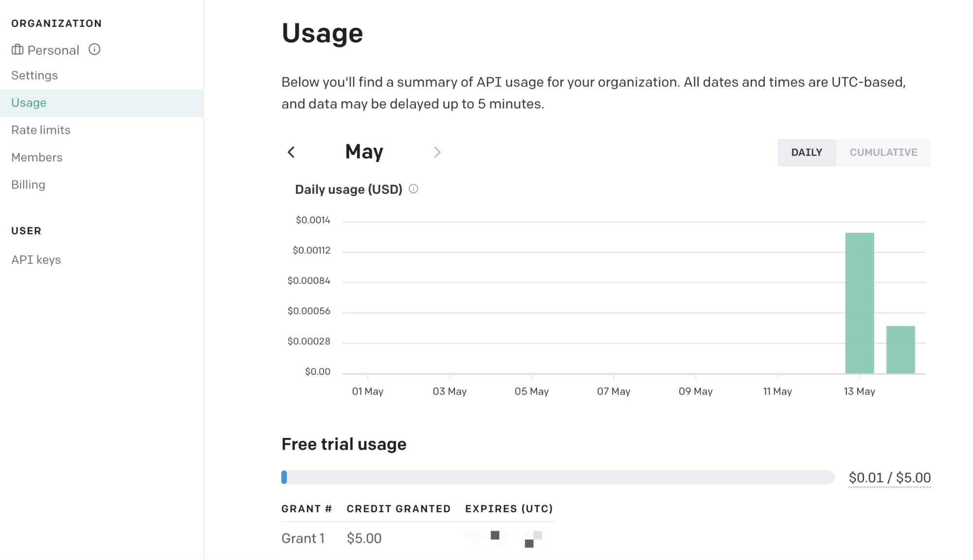Click the 05 May axis label
Image resolution: width=973 pixels, height=560 pixels.
(532, 391)
